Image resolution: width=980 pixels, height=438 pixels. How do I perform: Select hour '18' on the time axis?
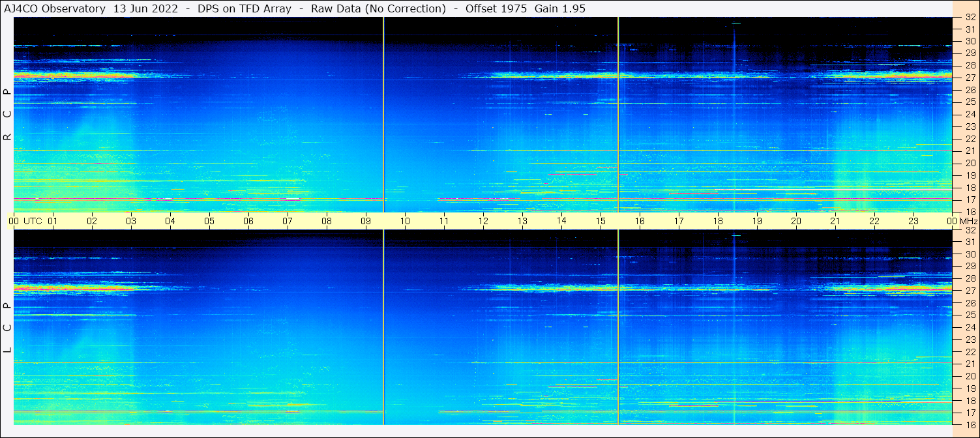click(x=718, y=221)
